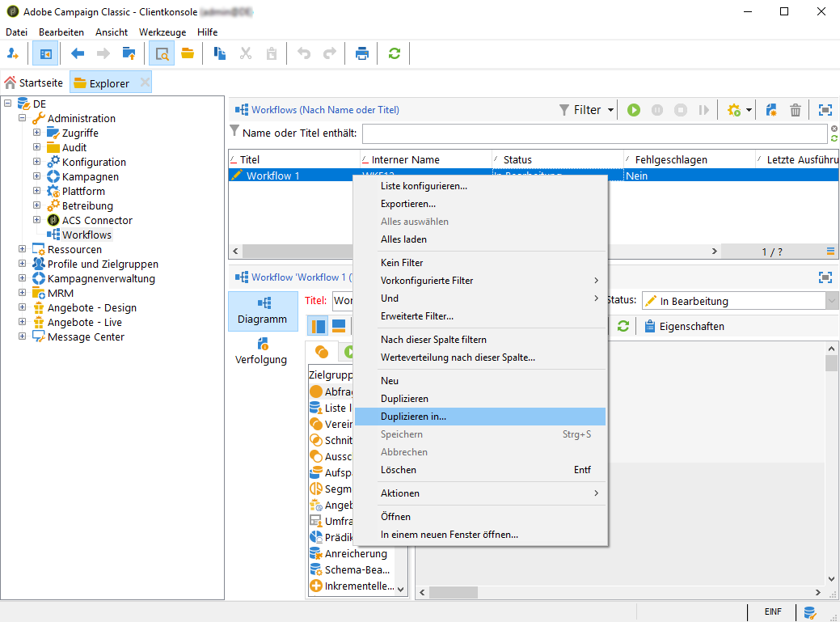Click the blue back arrow icon
This screenshot has width=840, height=622.
[x=78, y=53]
